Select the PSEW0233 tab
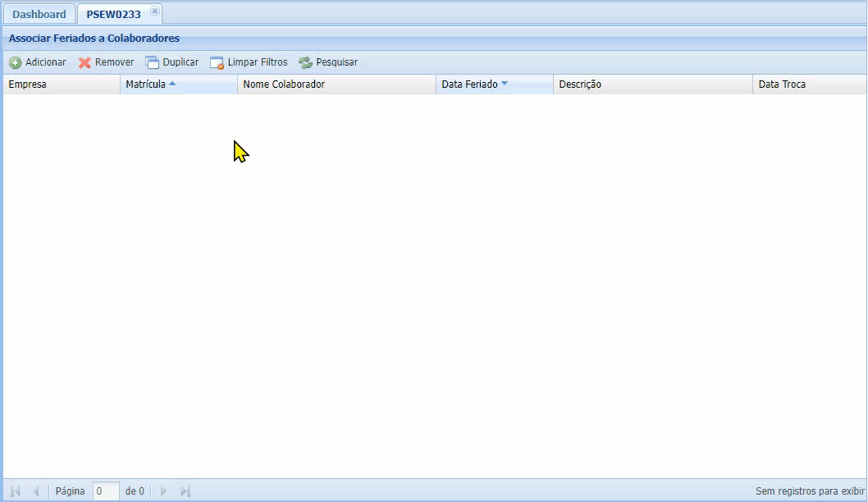 pos(113,15)
